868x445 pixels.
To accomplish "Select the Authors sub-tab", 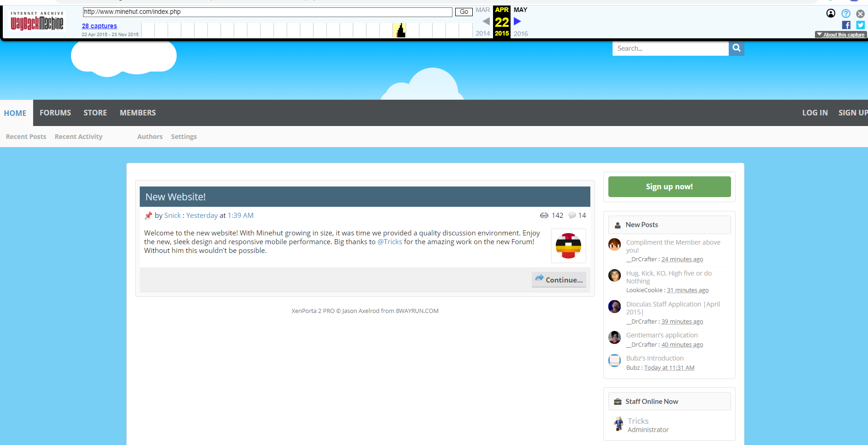I will [150, 137].
